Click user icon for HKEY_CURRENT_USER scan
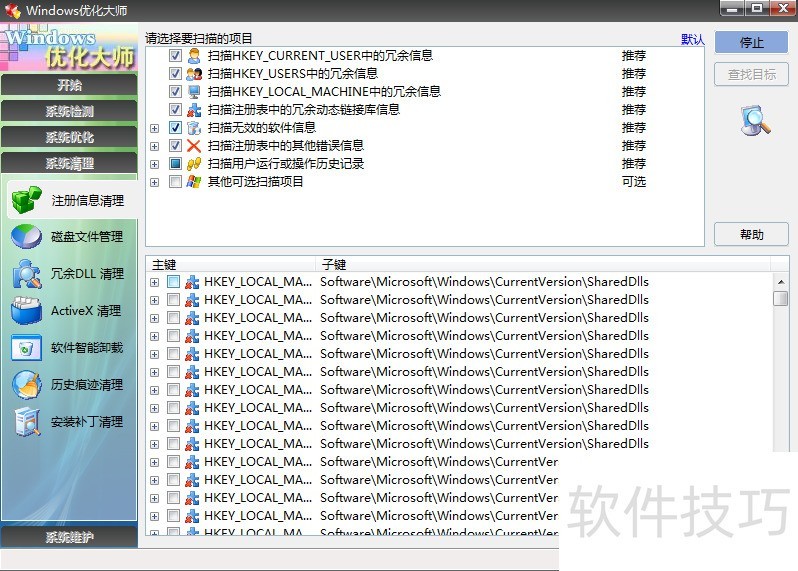 (x=194, y=55)
